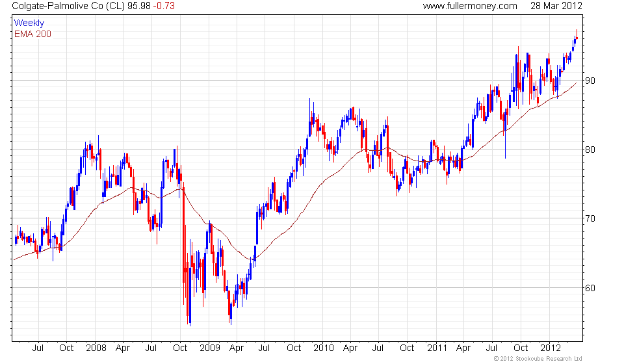This screenshot has height=364, width=637.
Task: Open the www.fullermoney.com link text
Action: click(x=470, y=6)
